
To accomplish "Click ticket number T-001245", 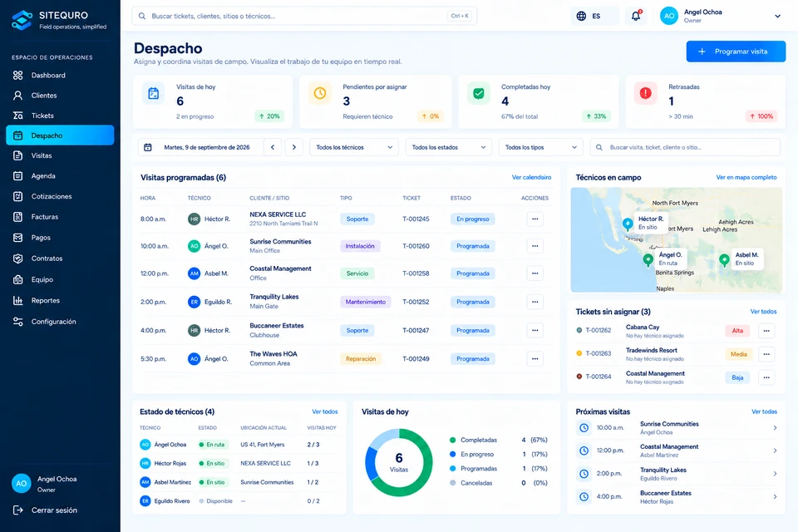I will click(x=416, y=219).
